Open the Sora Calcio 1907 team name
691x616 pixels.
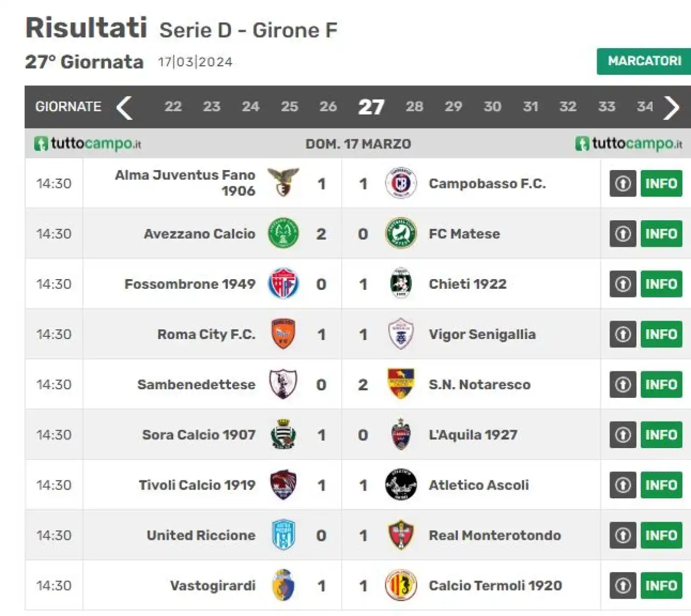[x=199, y=435]
